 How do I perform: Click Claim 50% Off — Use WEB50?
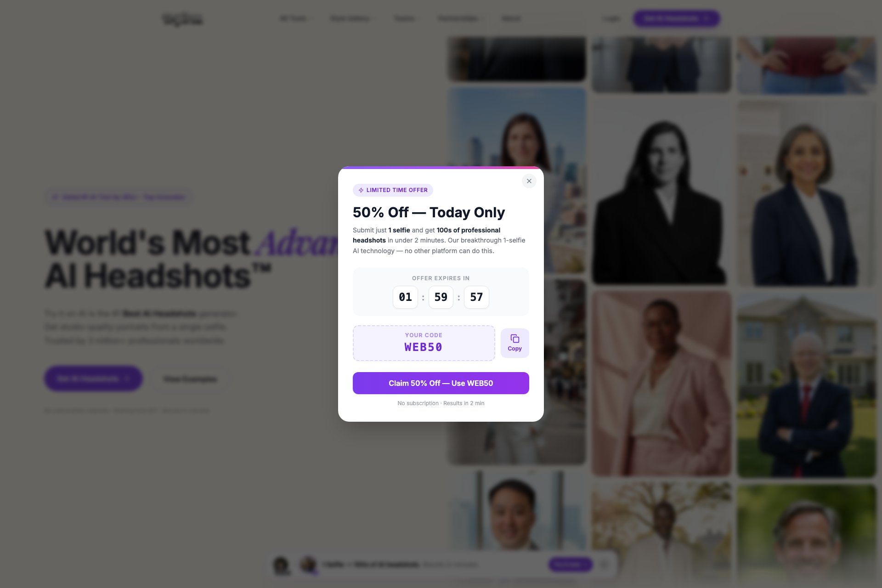tap(441, 383)
